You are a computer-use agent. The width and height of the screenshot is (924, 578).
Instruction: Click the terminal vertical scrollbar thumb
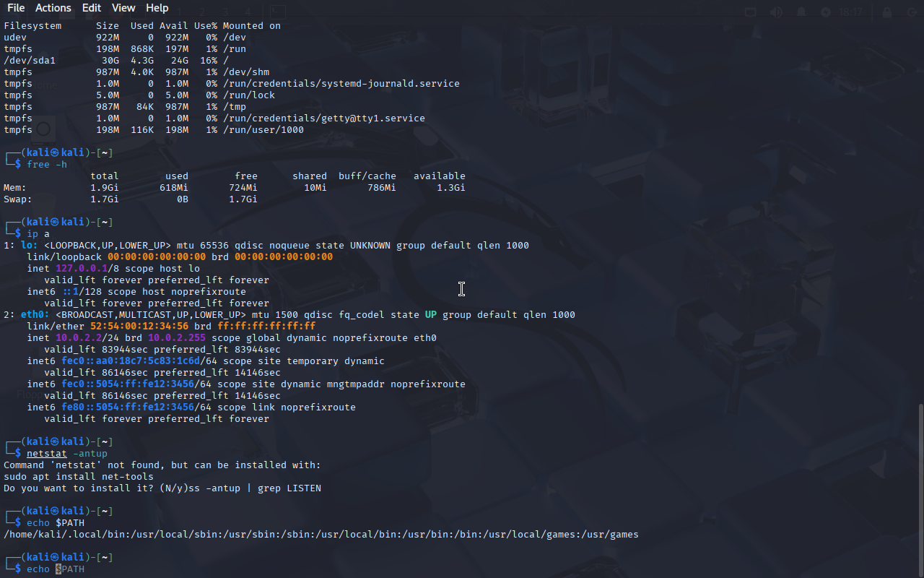920,491
